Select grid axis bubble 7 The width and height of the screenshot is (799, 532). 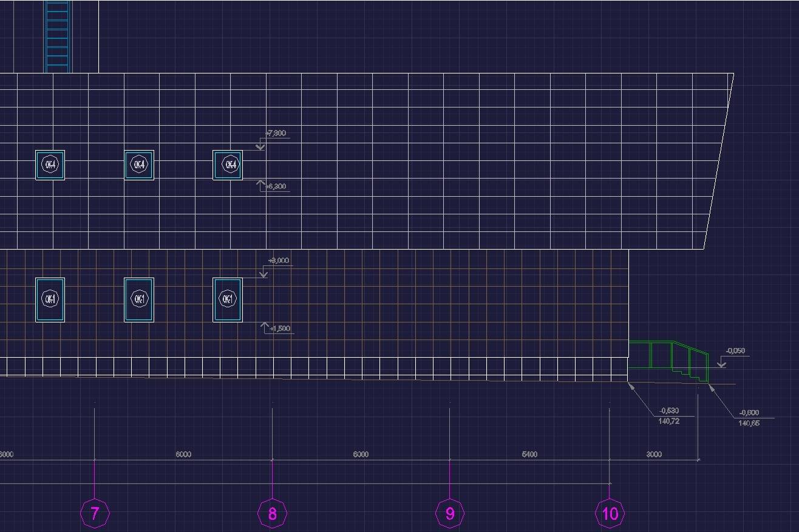(94, 514)
